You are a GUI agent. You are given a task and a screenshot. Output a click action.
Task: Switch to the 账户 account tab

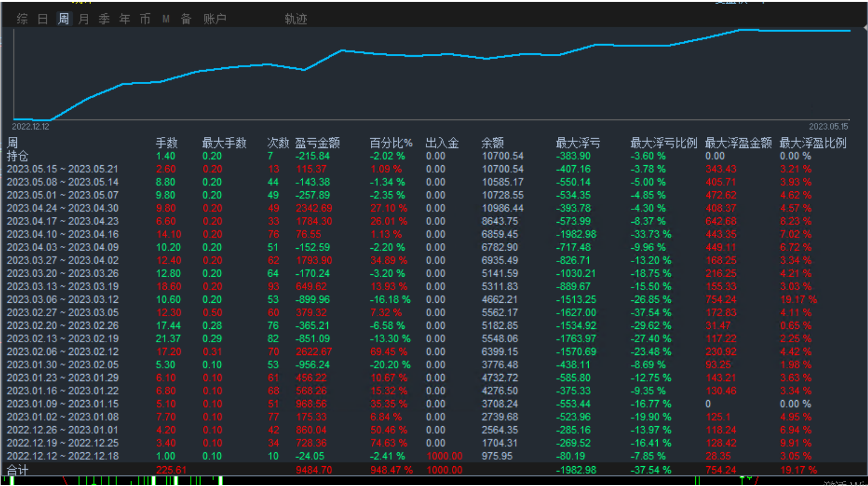pos(214,19)
